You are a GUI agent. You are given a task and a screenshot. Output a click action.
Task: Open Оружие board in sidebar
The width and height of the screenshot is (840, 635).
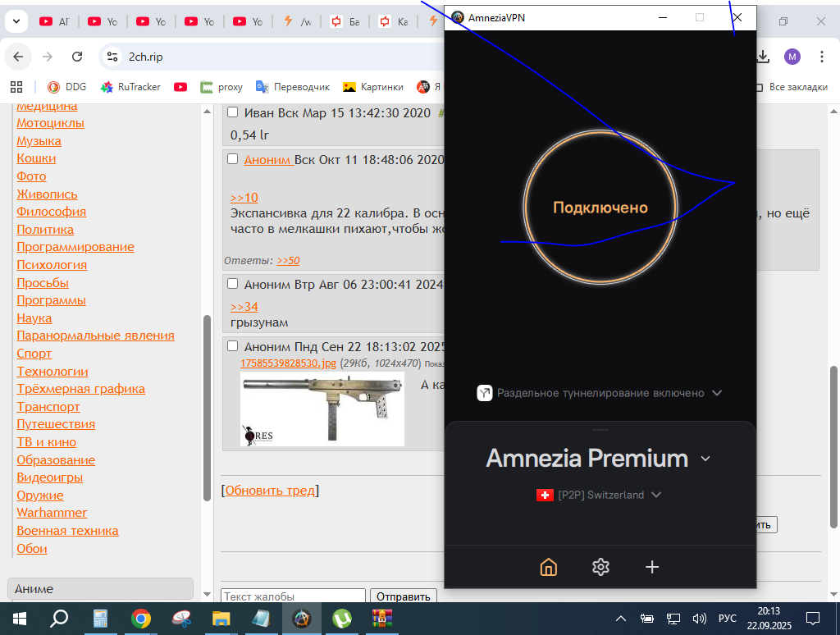pos(40,496)
